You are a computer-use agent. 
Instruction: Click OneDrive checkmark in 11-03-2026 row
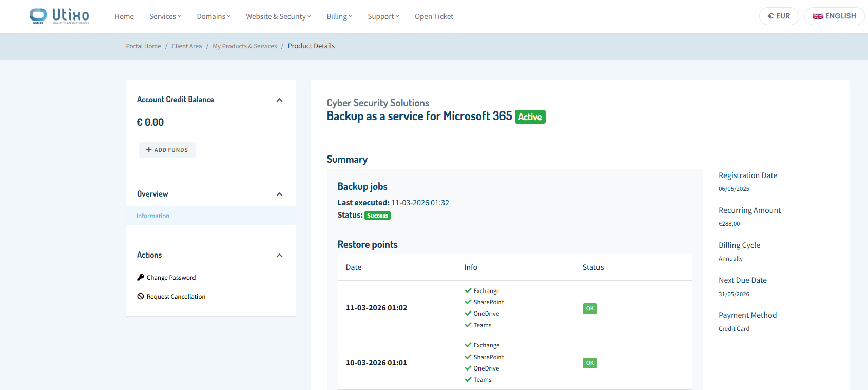click(468, 313)
